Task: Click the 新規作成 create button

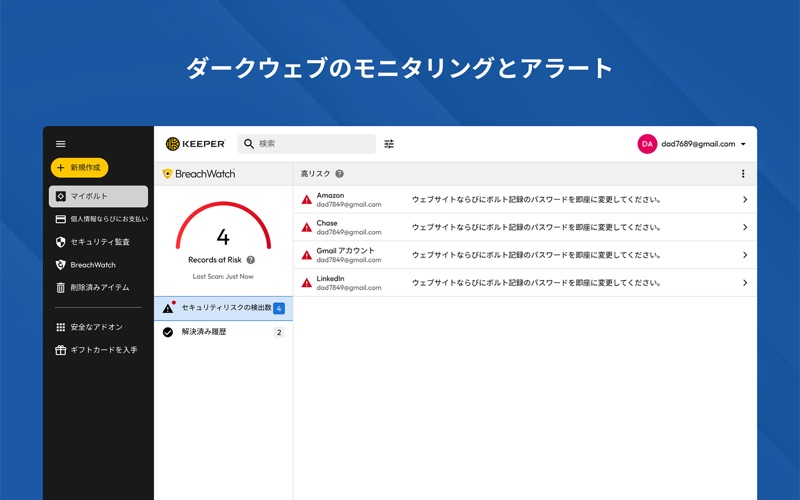Action: (80, 167)
